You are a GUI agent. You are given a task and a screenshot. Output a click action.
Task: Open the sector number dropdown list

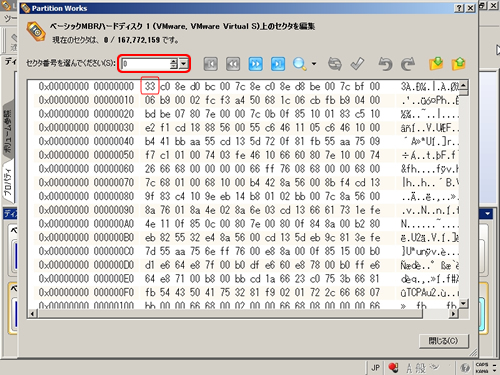pos(183,63)
